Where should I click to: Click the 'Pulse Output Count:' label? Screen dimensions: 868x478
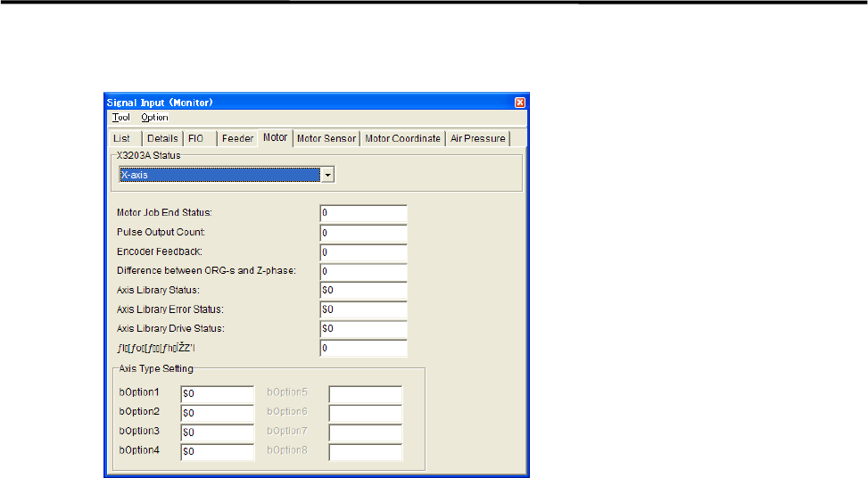[x=161, y=232]
